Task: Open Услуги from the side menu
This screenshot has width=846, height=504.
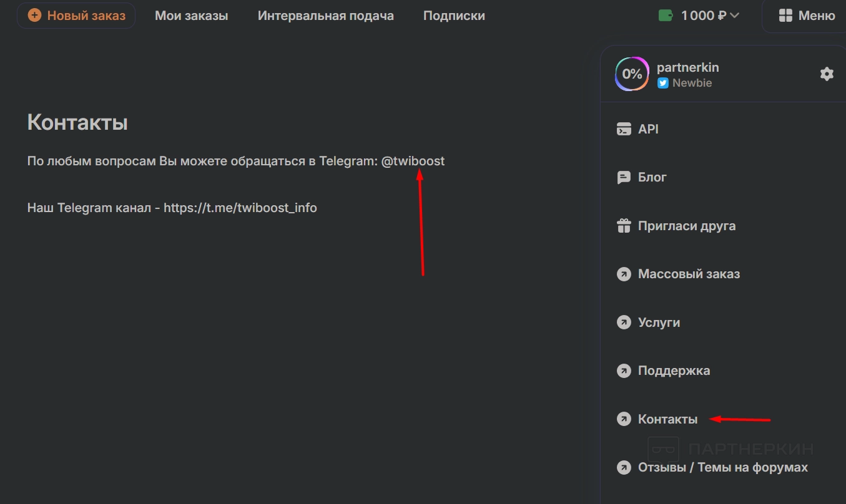Action: point(659,322)
